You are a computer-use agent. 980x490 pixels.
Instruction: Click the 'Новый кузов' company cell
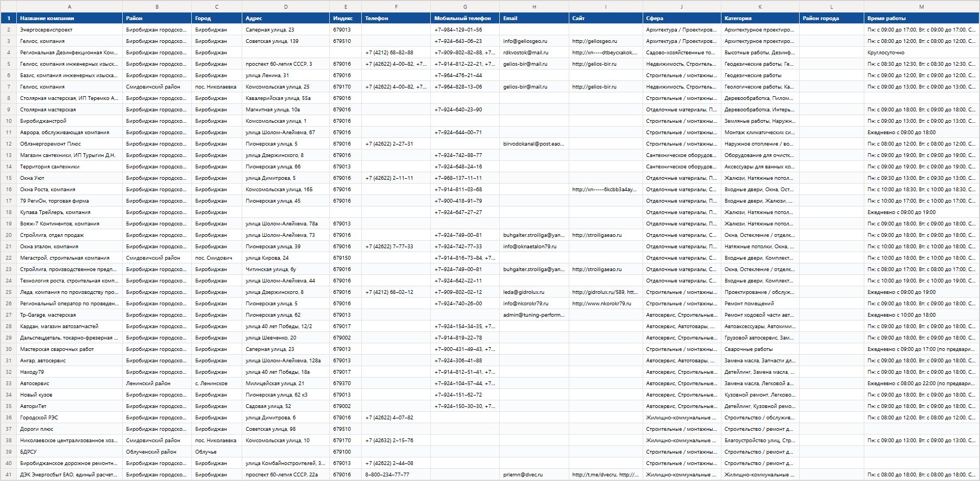(70, 395)
